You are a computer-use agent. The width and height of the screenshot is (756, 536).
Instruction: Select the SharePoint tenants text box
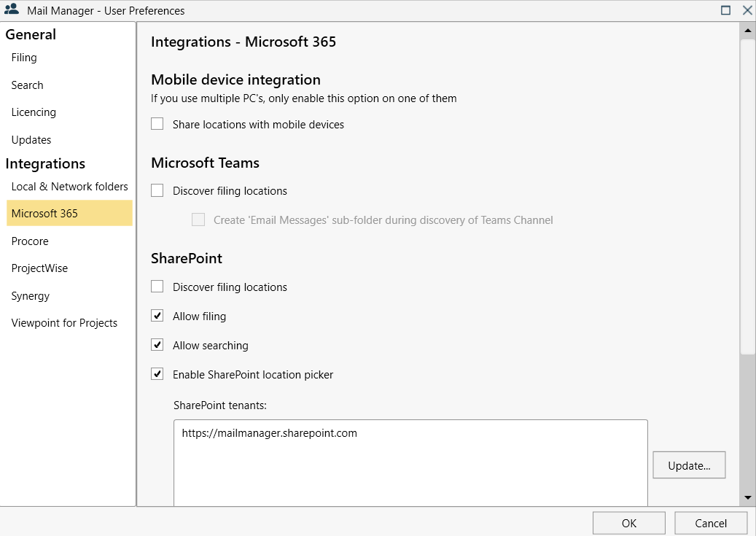410,461
